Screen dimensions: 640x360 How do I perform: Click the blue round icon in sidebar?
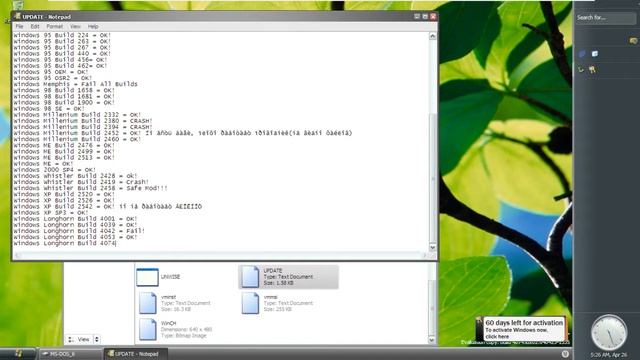click(x=582, y=53)
